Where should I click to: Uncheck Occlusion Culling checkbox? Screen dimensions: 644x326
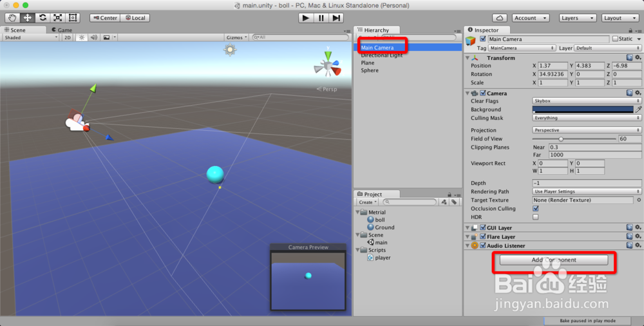[x=536, y=209]
